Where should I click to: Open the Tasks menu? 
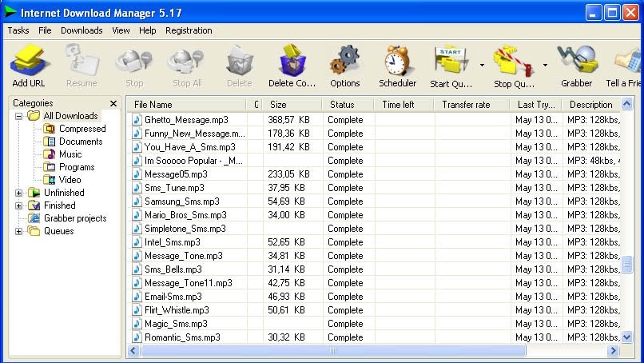(18, 30)
